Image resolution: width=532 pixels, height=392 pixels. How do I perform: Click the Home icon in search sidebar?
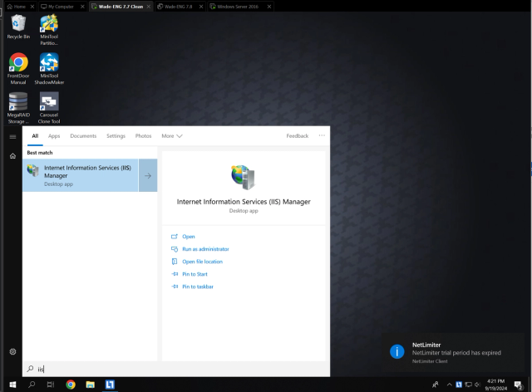pyautogui.click(x=13, y=156)
